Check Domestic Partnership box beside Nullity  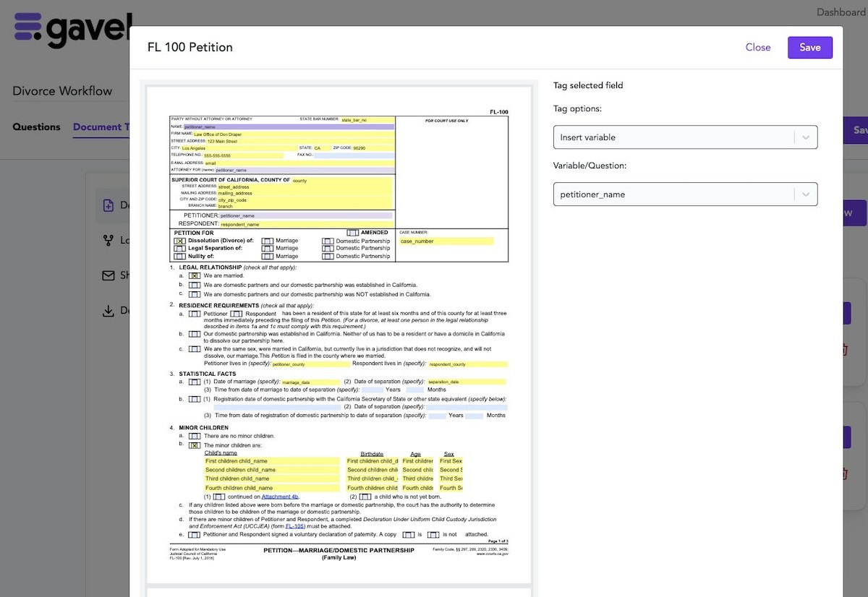click(x=328, y=257)
